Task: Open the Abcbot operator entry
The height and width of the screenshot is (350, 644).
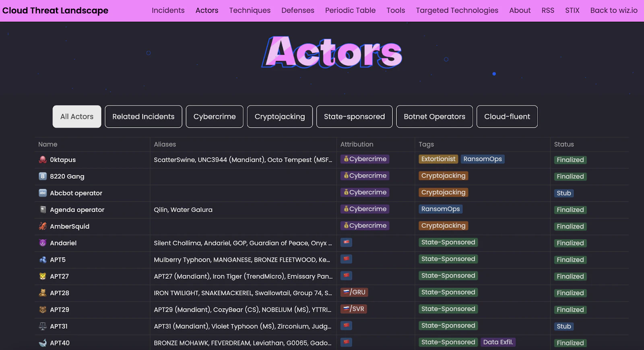Action: (x=76, y=193)
